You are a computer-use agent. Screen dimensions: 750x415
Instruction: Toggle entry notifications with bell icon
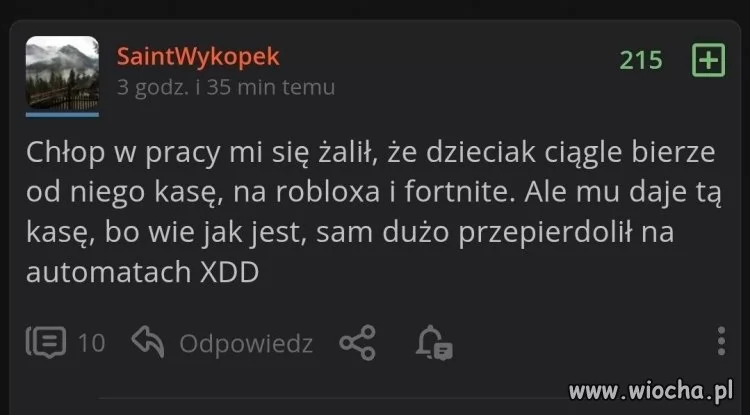pos(434,342)
